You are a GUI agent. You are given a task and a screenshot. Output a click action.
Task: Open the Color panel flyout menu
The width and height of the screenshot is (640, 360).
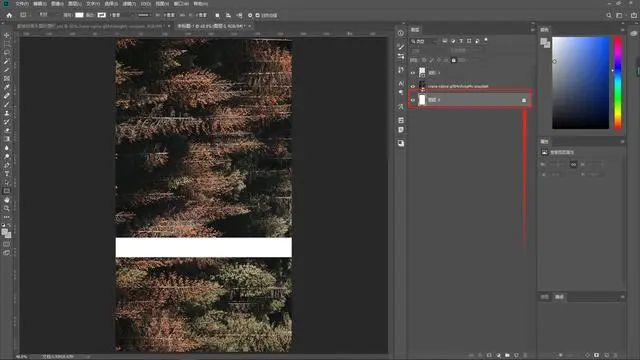[622, 29]
